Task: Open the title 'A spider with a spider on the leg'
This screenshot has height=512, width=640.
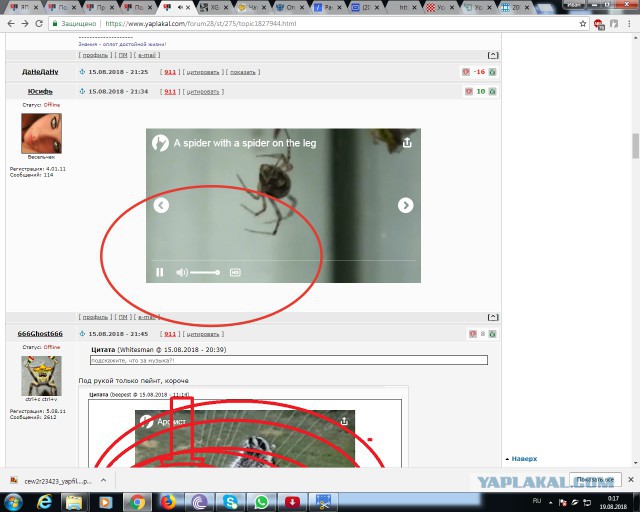Action: click(245, 143)
